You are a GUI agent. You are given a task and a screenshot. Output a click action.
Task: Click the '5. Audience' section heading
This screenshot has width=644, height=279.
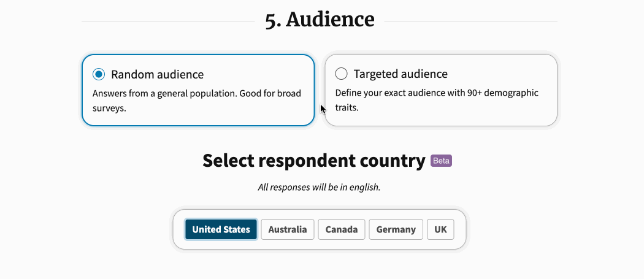tap(320, 20)
